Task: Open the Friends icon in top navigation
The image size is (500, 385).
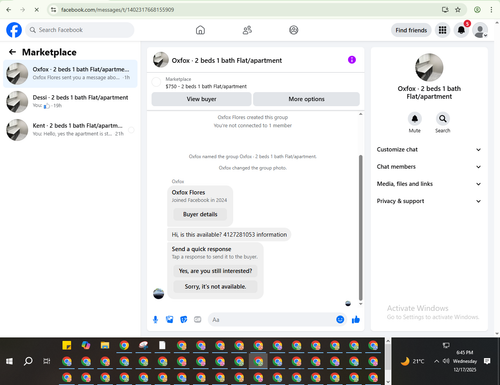Action: pyautogui.click(x=247, y=30)
